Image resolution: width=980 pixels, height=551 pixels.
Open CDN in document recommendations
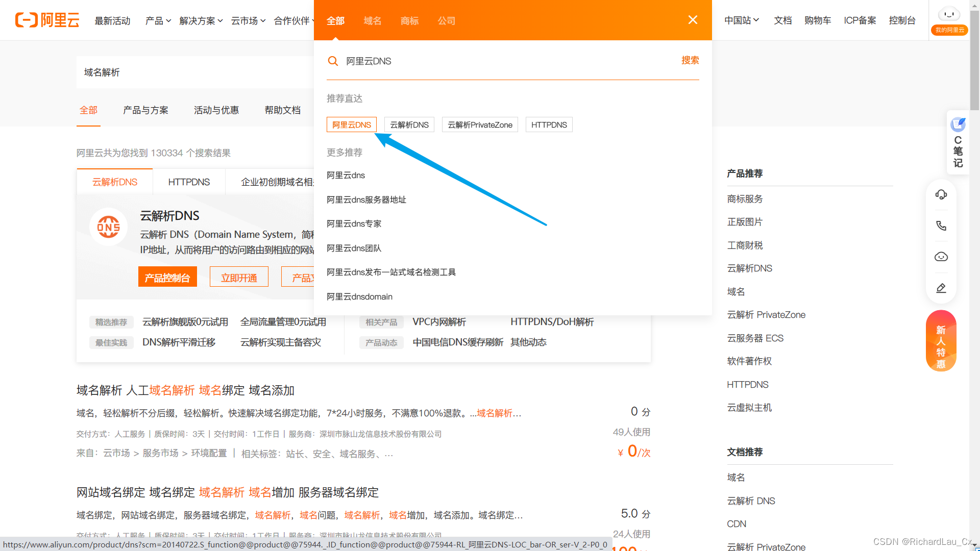[x=737, y=524]
